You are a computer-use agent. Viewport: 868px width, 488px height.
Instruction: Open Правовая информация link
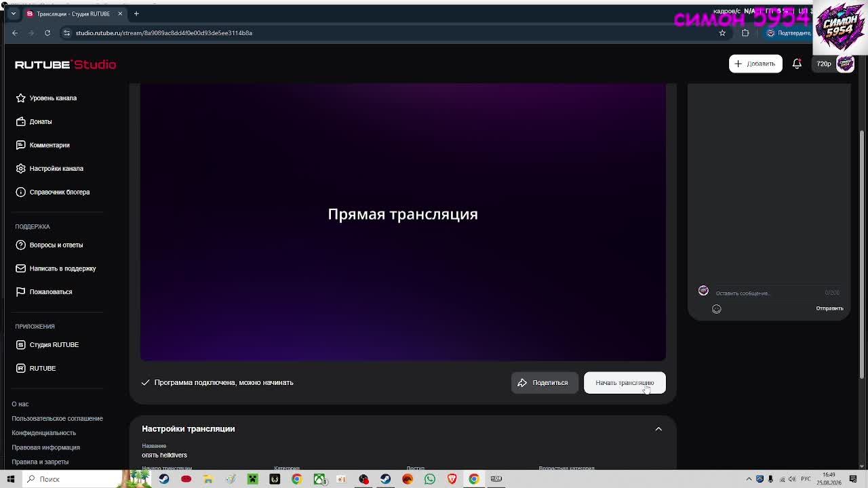(x=45, y=447)
